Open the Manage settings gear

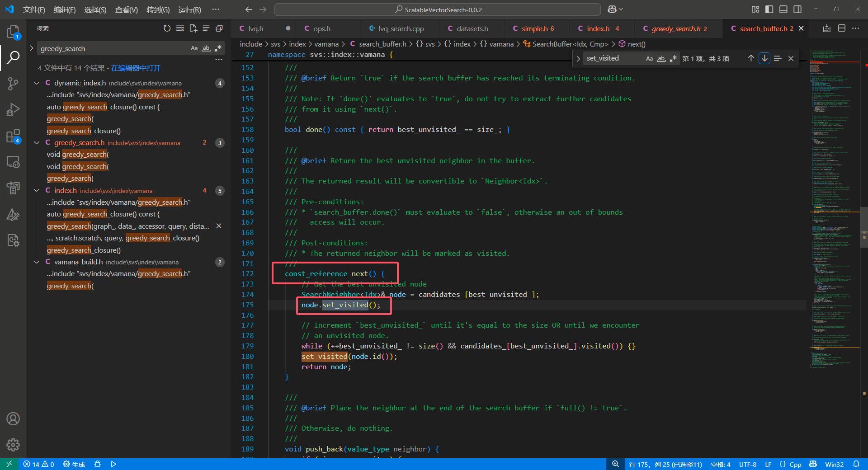point(13,445)
